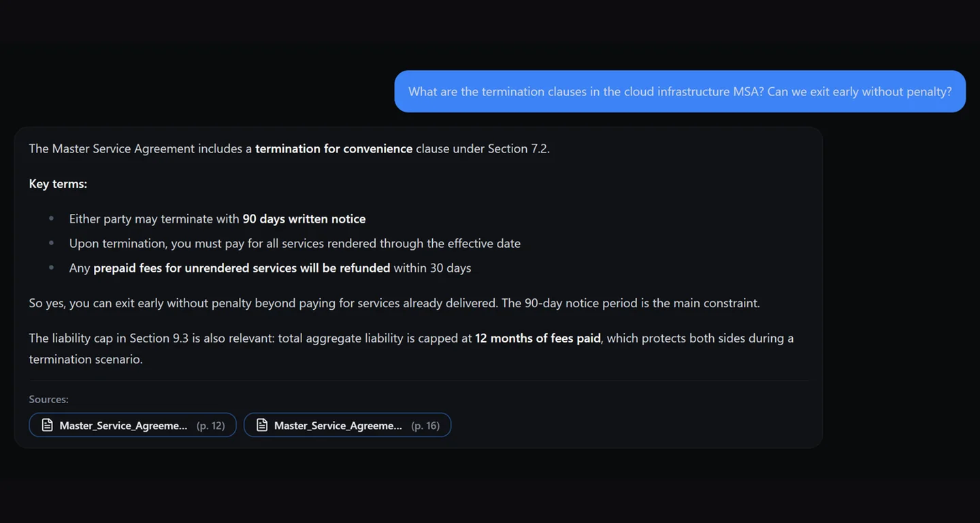This screenshot has width=980, height=523.
Task: Click the "(p. 12)" page reference
Action: (x=210, y=425)
